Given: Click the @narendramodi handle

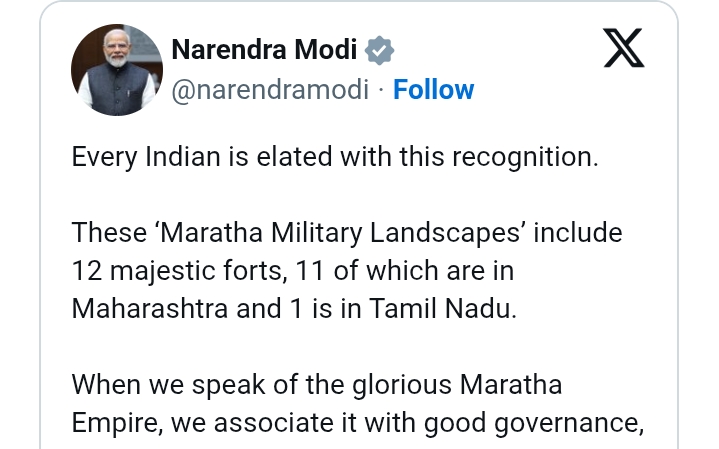Looking at the screenshot, I should 269,90.
